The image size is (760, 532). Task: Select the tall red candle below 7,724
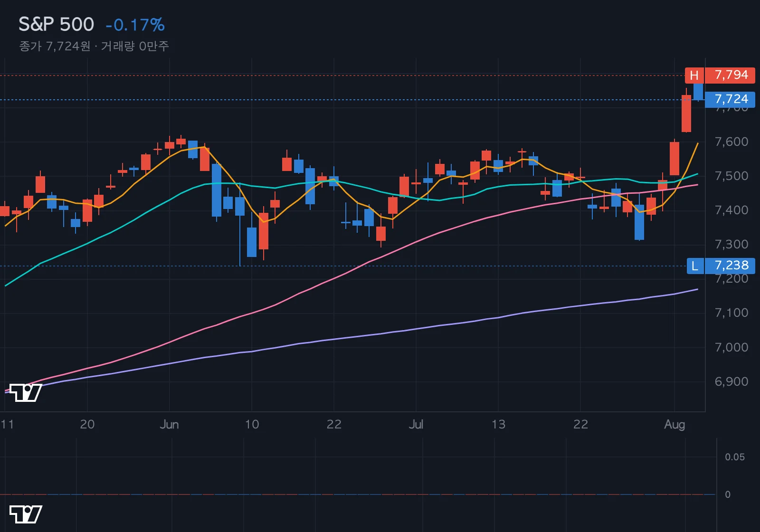(686, 113)
